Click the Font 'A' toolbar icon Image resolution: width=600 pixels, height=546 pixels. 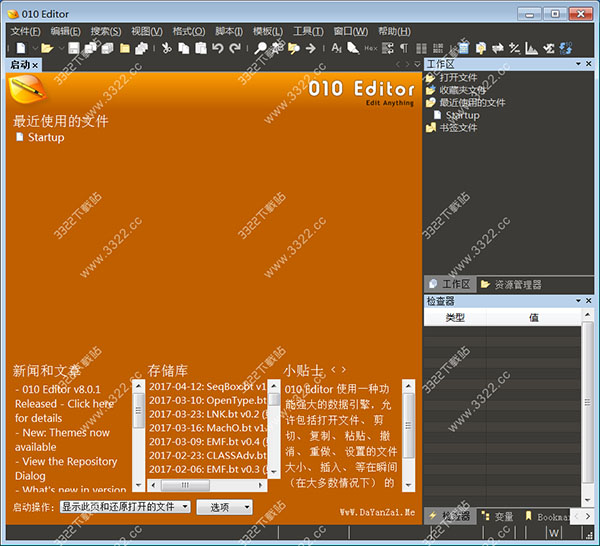337,48
